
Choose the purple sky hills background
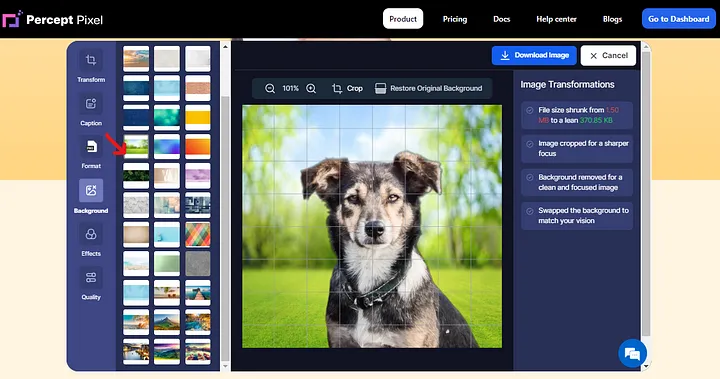tap(167, 351)
